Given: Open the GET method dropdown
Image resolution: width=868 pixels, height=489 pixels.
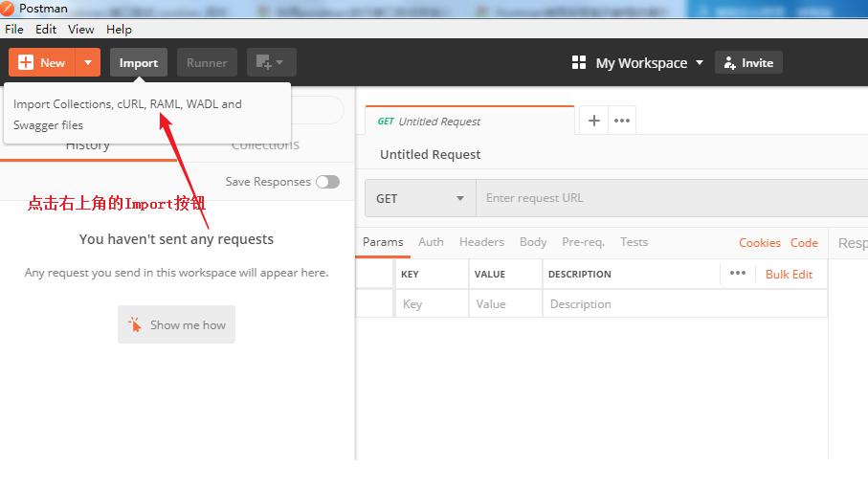Looking at the screenshot, I should coord(419,198).
